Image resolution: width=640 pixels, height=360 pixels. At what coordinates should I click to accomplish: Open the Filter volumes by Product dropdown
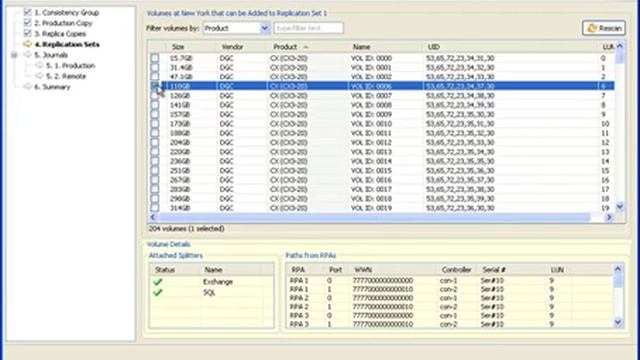(x=264, y=28)
